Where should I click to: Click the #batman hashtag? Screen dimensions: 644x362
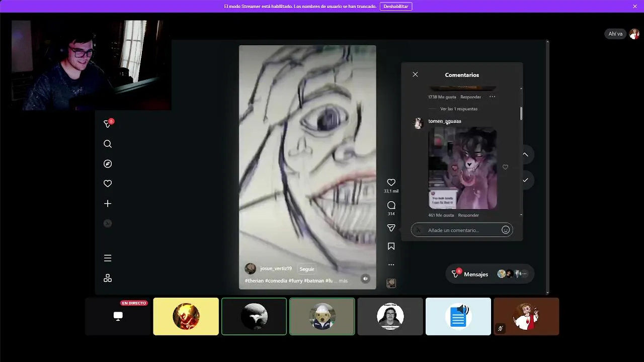pyautogui.click(x=314, y=281)
